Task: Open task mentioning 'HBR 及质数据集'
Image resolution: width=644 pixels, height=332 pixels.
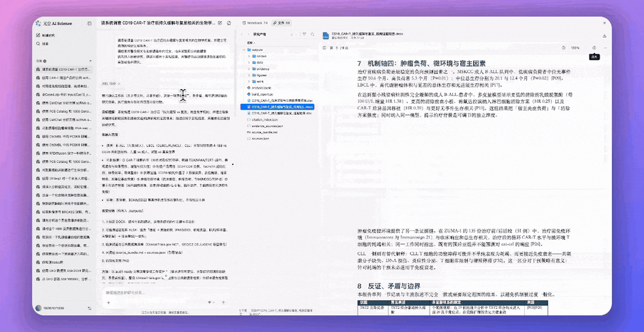Action: click(64, 229)
